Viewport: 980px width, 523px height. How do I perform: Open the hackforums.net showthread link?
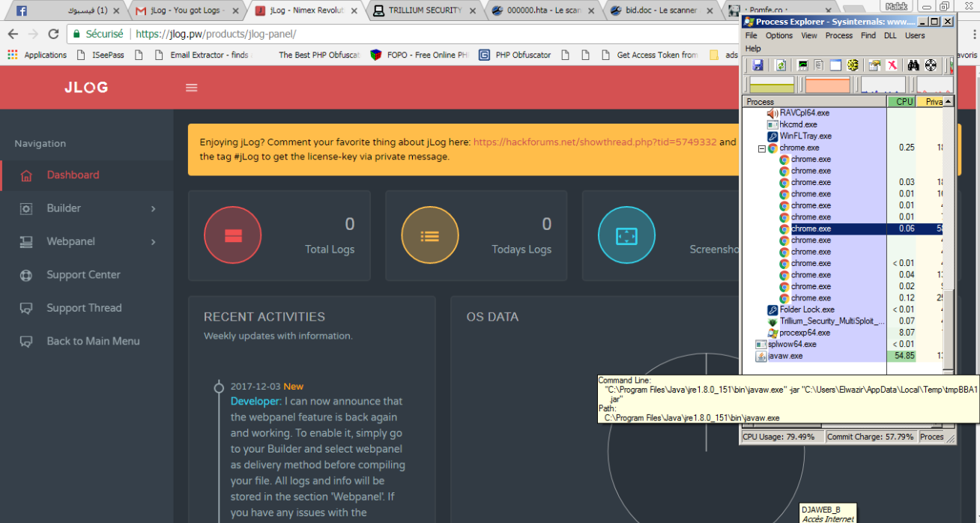pos(595,142)
